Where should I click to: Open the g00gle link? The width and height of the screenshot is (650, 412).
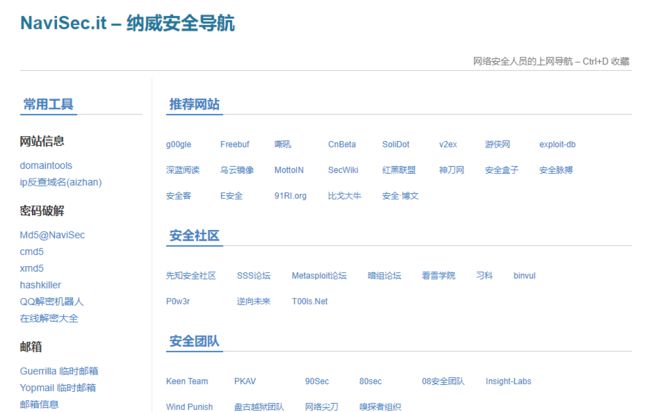[179, 144]
